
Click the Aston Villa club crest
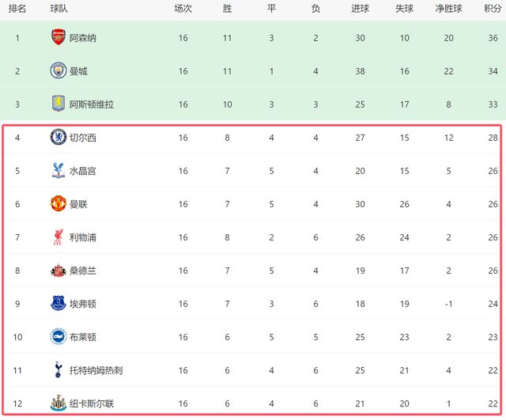[58, 104]
